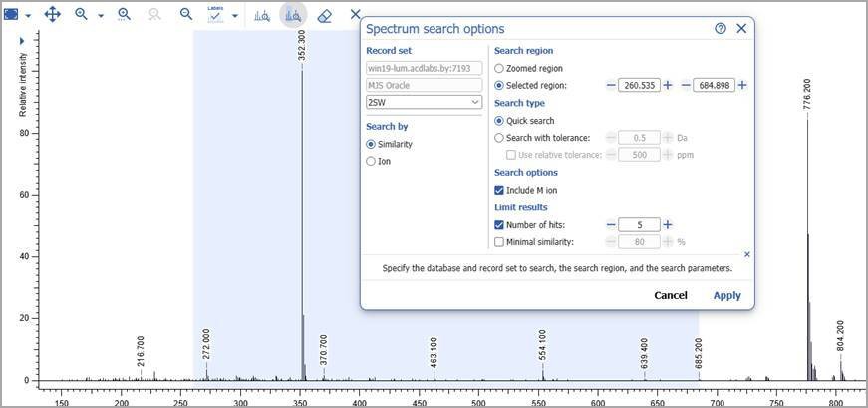Screen dimensions: 868x408
Task: Decrease the region start value 260.535
Action: click(611, 85)
